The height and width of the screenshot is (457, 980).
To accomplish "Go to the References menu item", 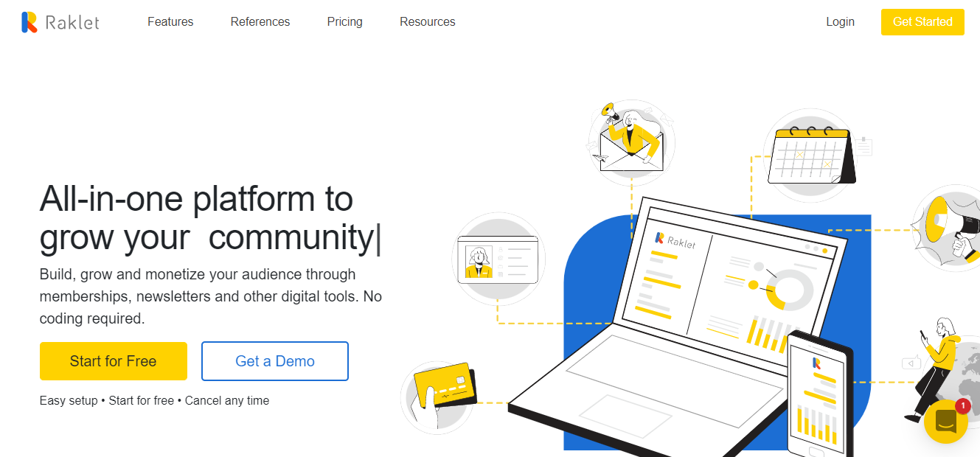I will [260, 22].
